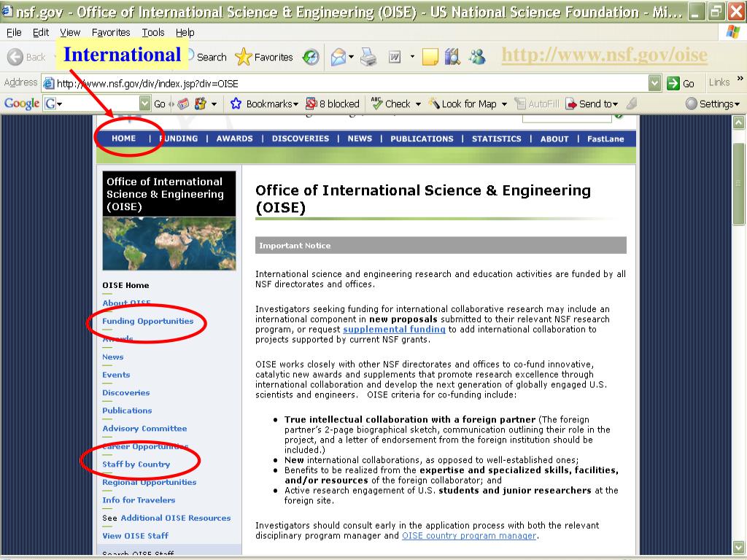Open the Look for Map dropdown arrow
This screenshot has height=560, width=747.
[x=504, y=104]
